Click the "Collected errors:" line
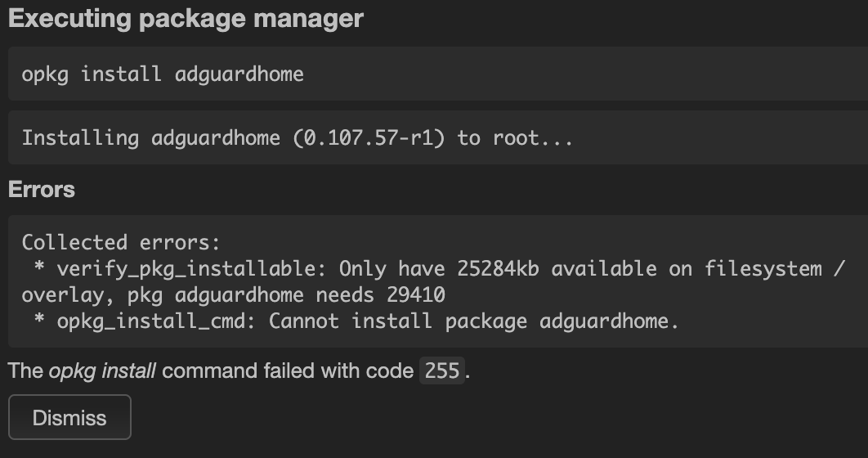The width and height of the screenshot is (868, 458). (x=121, y=242)
